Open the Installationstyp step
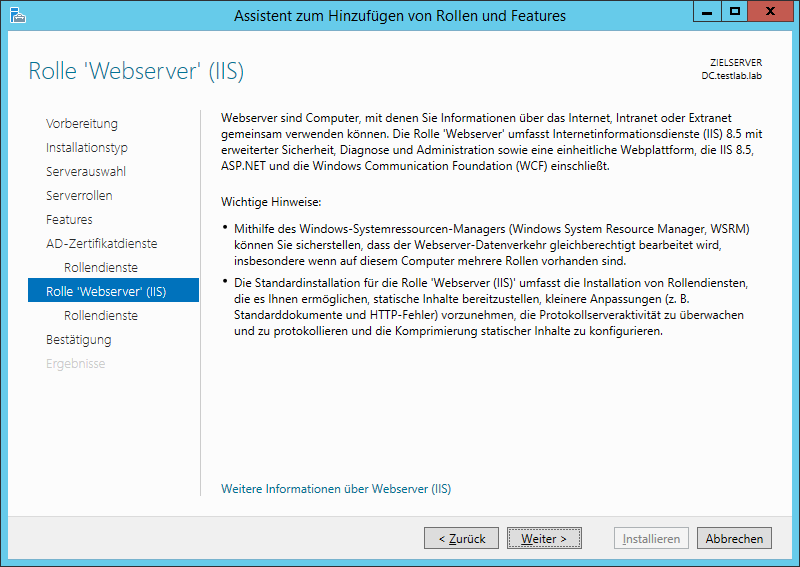Viewport: 800px width, 567px height. [x=87, y=147]
